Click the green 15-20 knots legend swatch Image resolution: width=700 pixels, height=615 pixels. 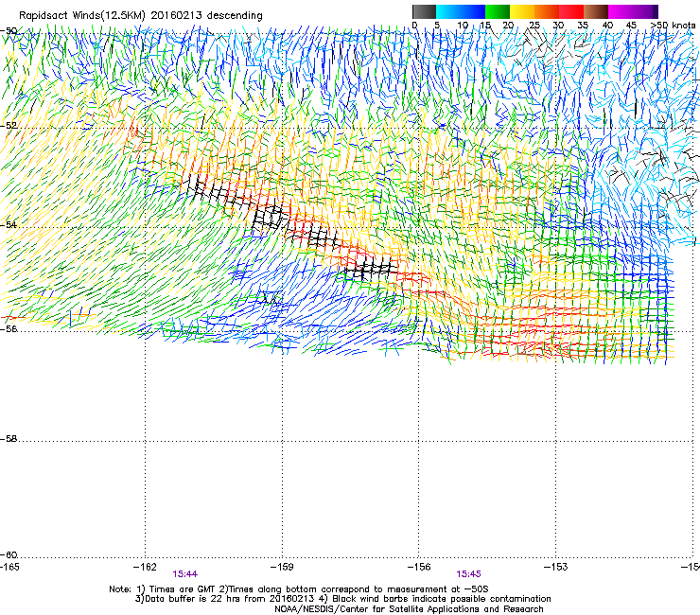click(498, 11)
